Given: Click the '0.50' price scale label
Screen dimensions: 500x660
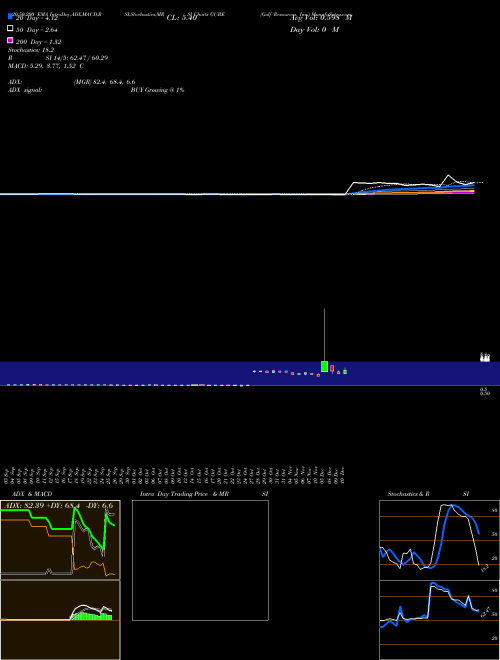Looking at the screenshot, I should 485,393.
